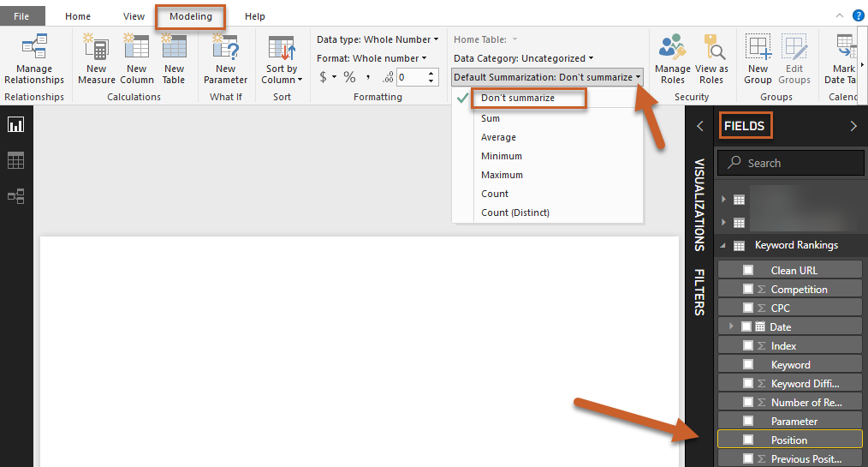This screenshot has height=467, width=868.
Task: Create a New Table
Action: point(174,60)
